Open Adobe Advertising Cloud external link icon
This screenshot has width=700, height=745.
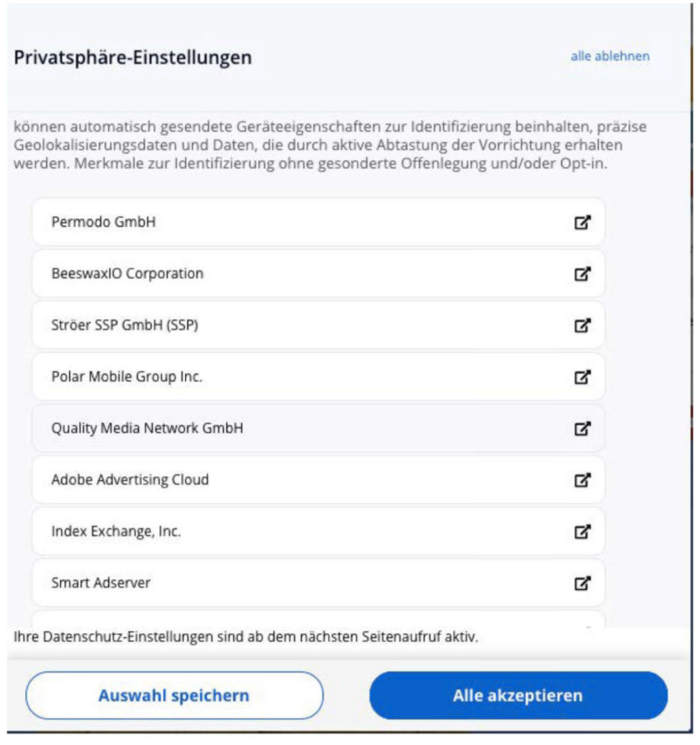point(582,480)
